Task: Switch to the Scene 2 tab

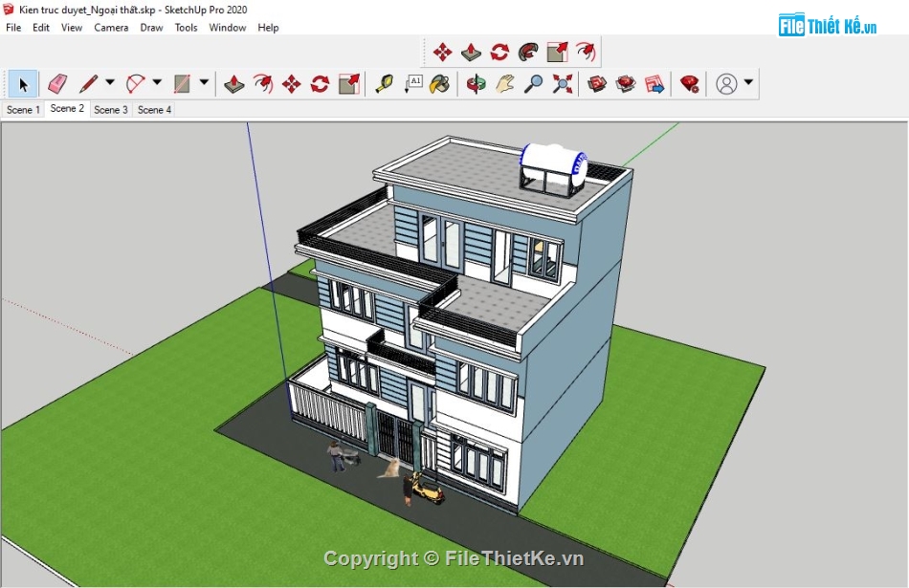Action: (x=67, y=108)
